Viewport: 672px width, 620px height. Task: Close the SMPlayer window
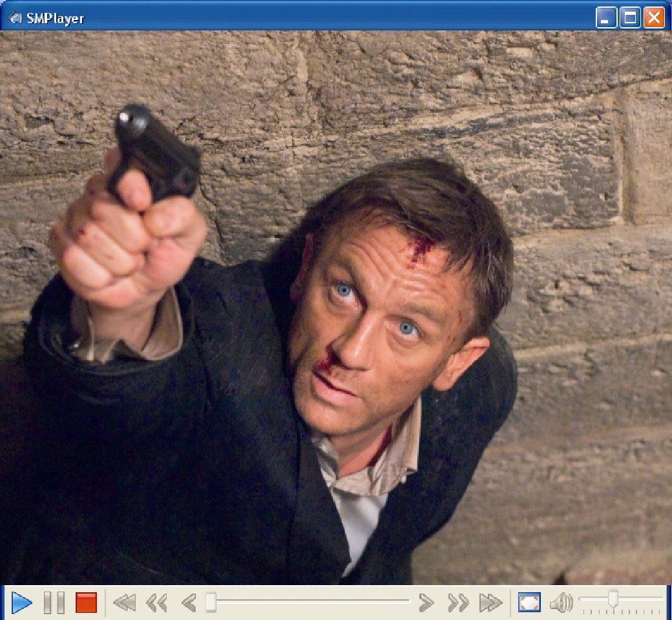pos(654,18)
